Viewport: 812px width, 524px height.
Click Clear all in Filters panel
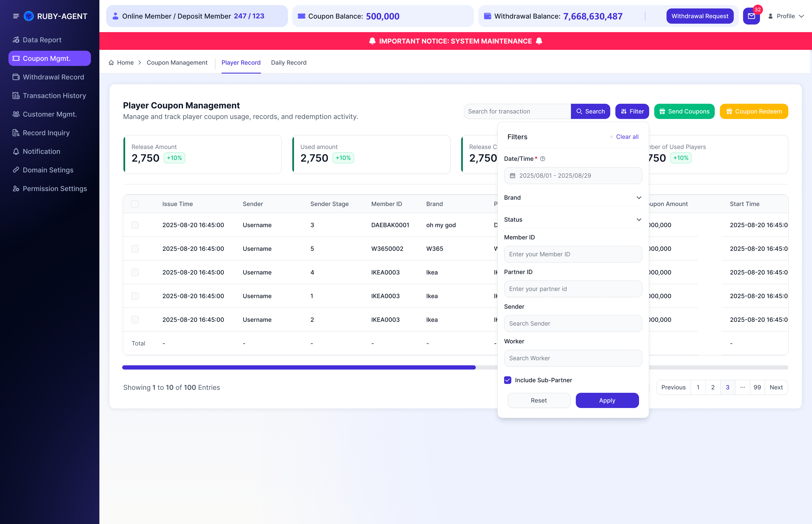[x=627, y=137]
